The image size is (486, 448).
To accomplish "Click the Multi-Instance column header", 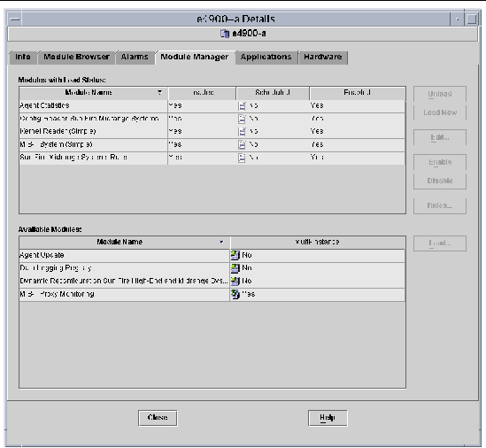I will click(x=318, y=242).
